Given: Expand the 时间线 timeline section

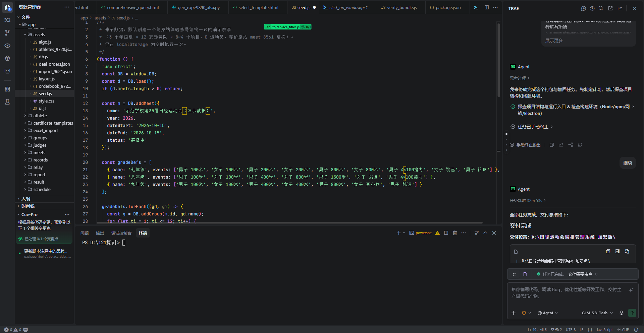Looking at the screenshot, I should click(x=28, y=206).
